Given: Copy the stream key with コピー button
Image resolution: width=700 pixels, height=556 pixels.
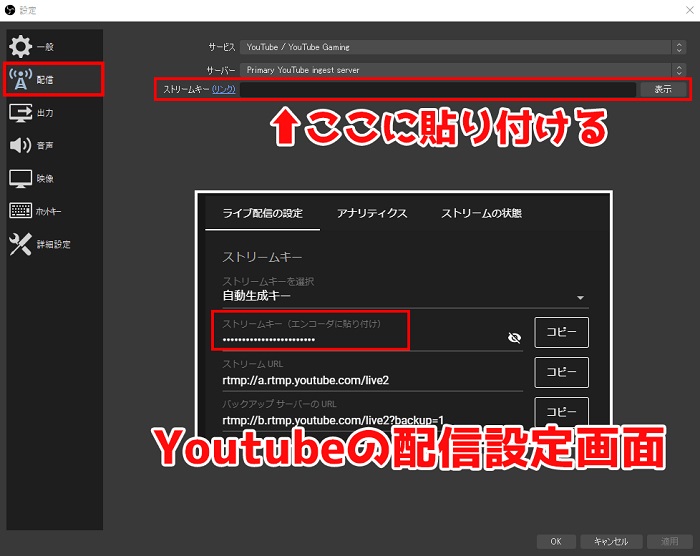Looking at the screenshot, I should pyautogui.click(x=562, y=332).
